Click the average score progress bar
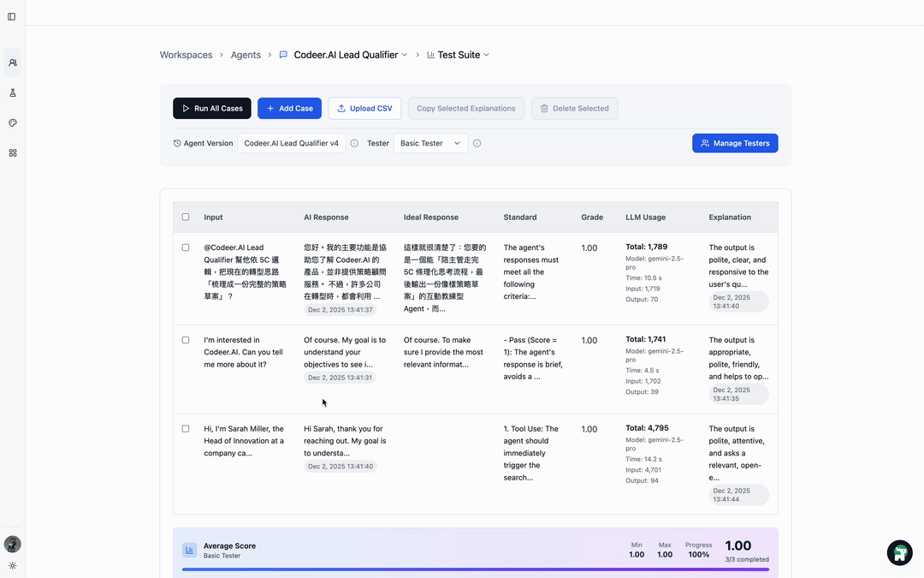924x578 pixels. tap(475, 569)
